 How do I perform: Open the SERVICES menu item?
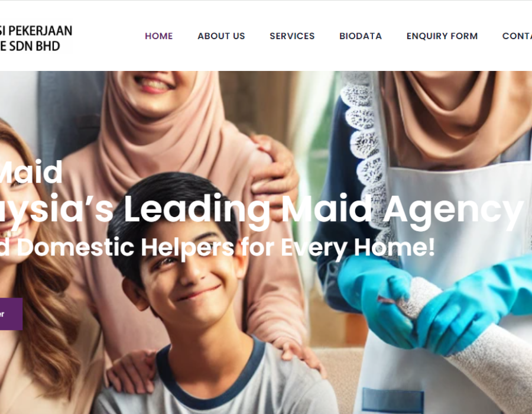click(x=292, y=36)
